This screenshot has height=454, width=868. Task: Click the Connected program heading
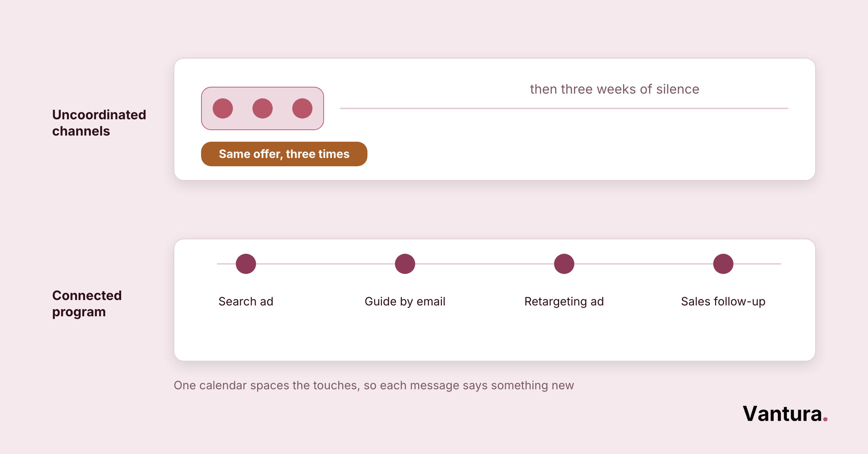tap(87, 304)
